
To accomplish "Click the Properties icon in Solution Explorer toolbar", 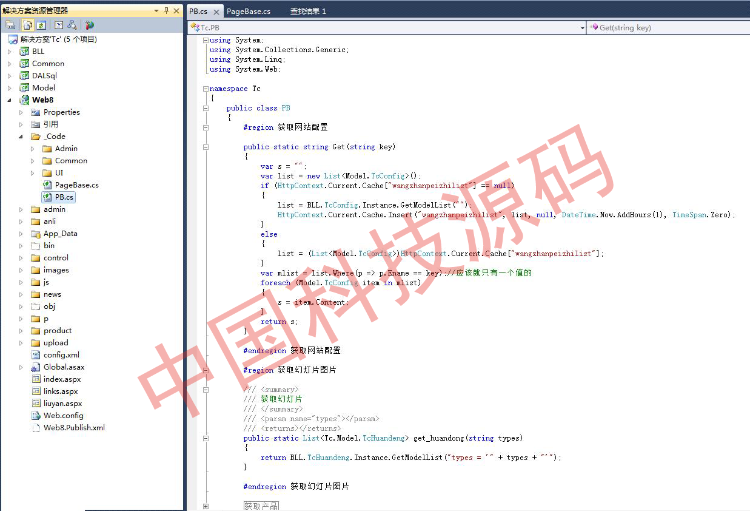I will tap(11, 24).
